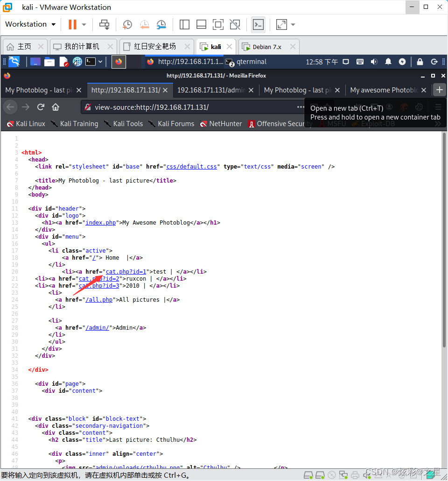
Task: Toggle VMware full screen mode
Action: pos(218,24)
